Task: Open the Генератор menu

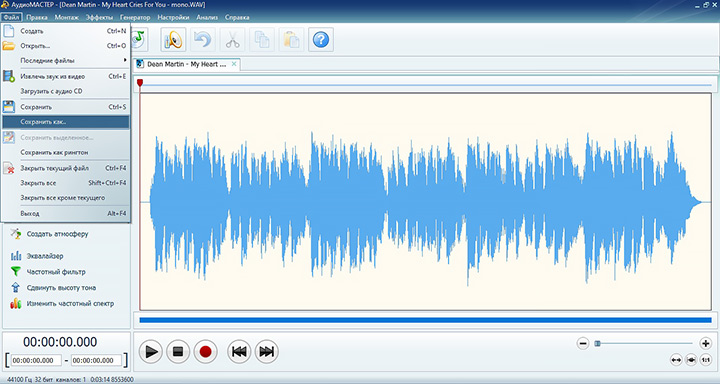Action: point(135,17)
